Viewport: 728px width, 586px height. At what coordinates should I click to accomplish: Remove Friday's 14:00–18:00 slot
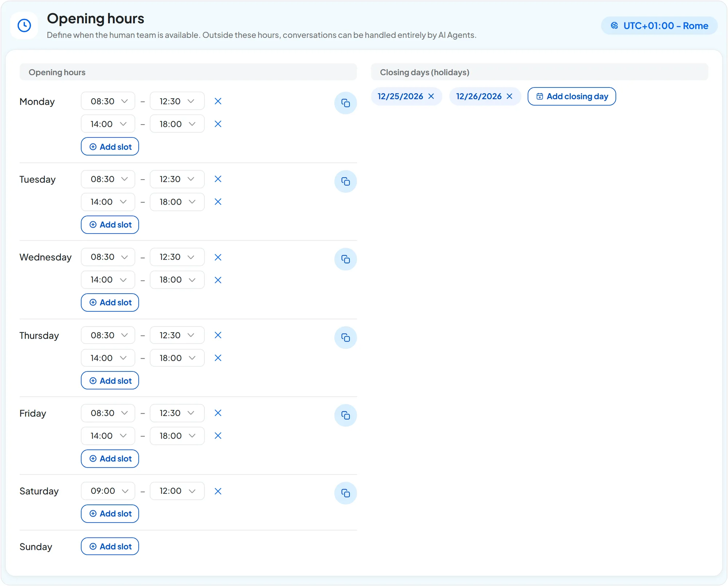tap(218, 436)
